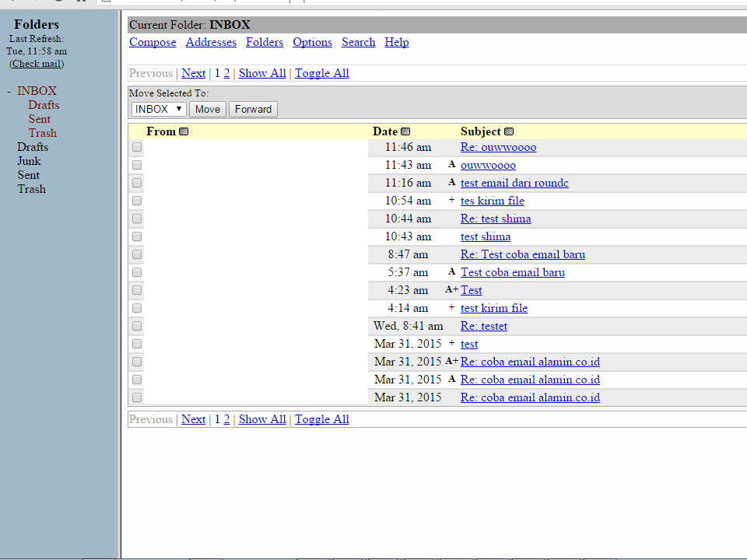Click the Check mail link
This screenshot has height=560, width=747.
click(37, 64)
